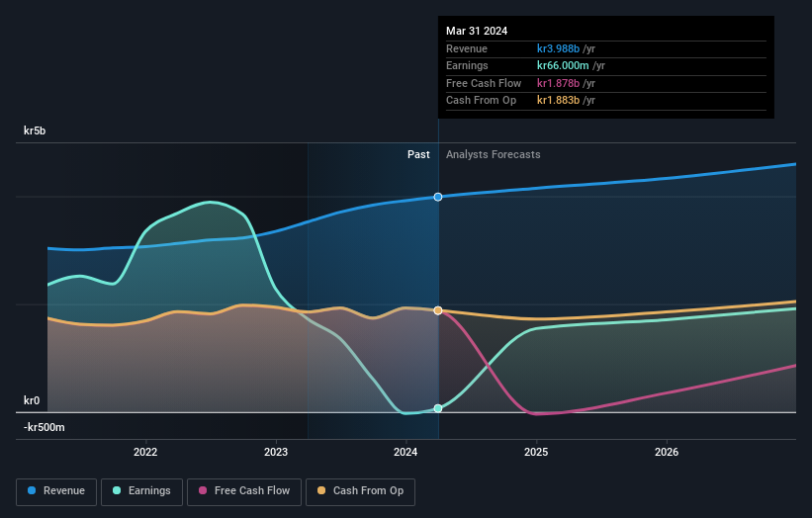812x518 pixels.
Task: Click the 2025 x-axis label
Action: [x=536, y=452]
